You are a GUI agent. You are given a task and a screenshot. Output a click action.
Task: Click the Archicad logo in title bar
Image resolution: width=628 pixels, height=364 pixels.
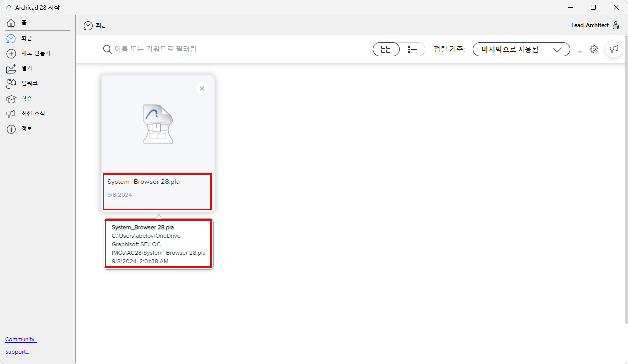click(x=8, y=7)
